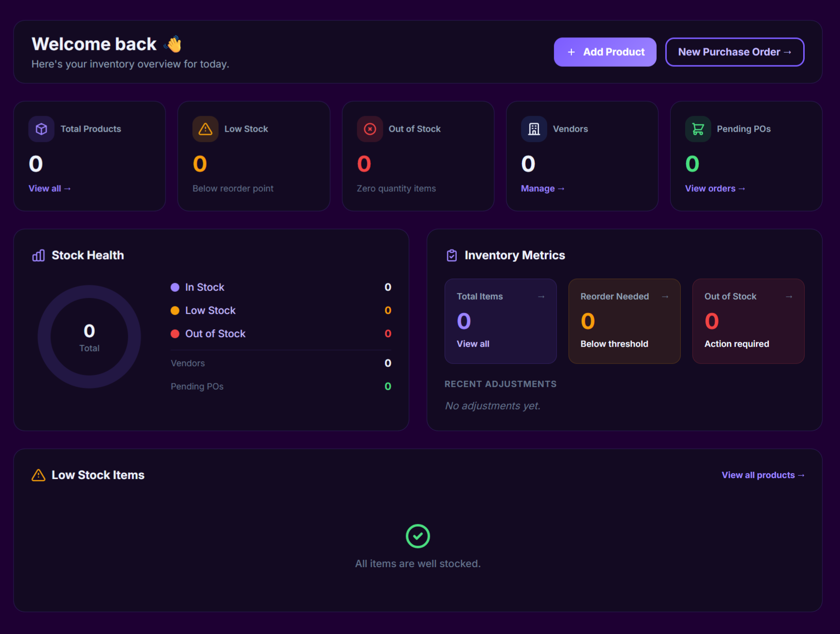This screenshot has height=634, width=840.
Task: Open the Total Items metric card
Action: tap(500, 321)
